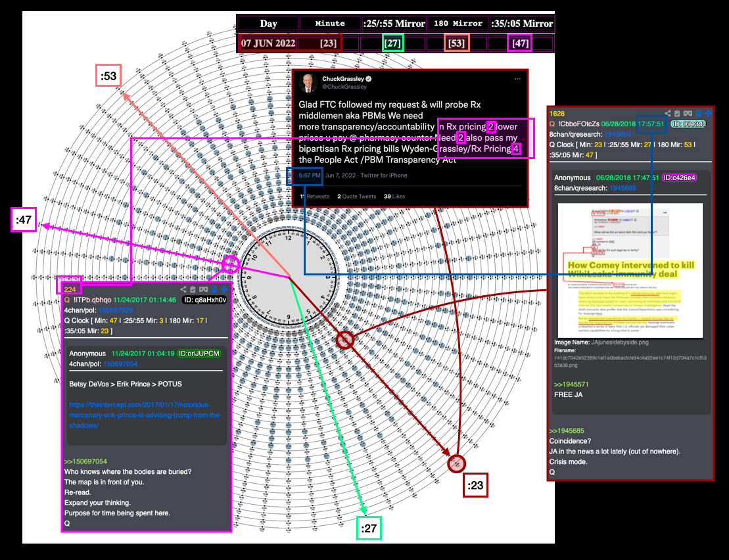This screenshot has width=729, height=560.
Task: Click the blue move arrows icon on post 1628
Action: coord(708,114)
